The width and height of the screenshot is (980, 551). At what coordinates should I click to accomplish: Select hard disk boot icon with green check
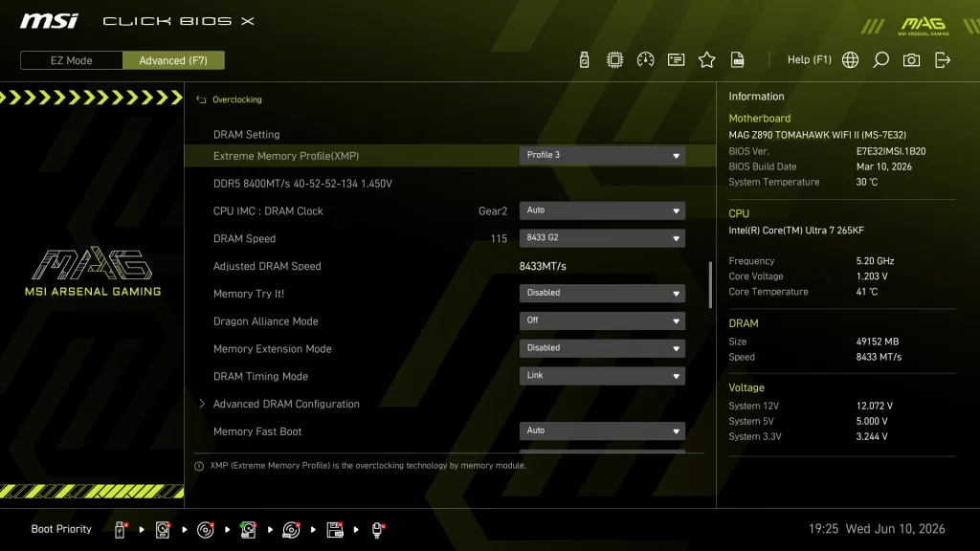click(248, 530)
